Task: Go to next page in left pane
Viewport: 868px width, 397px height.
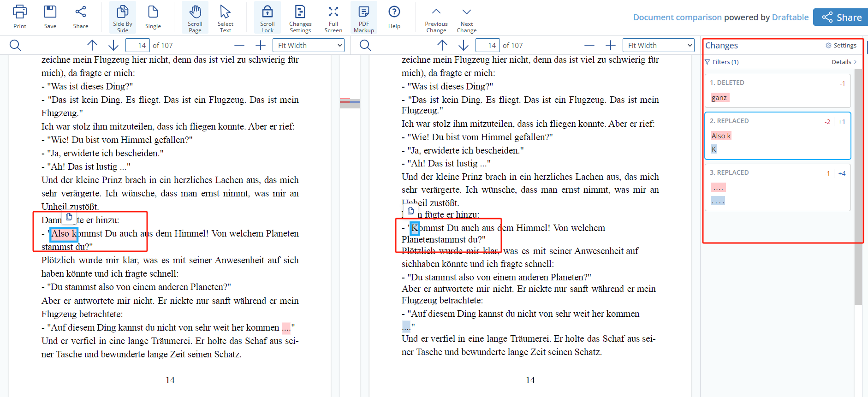Action: pyautogui.click(x=113, y=45)
